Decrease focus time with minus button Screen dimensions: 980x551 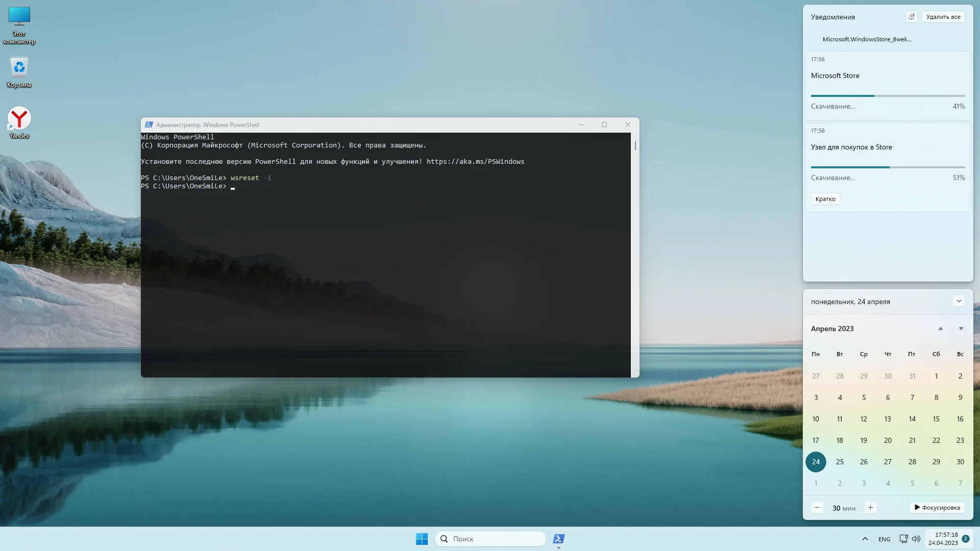[817, 508]
